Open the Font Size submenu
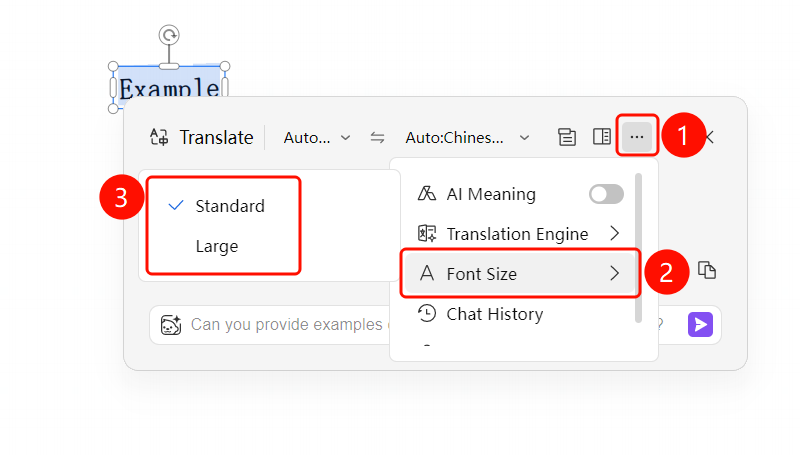800x455 pixels. [x=519, y=274]
